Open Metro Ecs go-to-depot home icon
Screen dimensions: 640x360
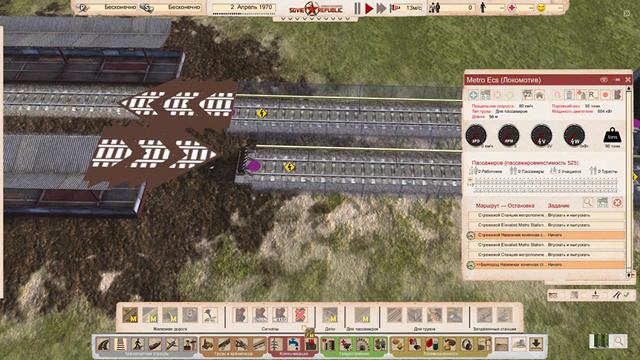pyautogui.click(x=539, y=95)
